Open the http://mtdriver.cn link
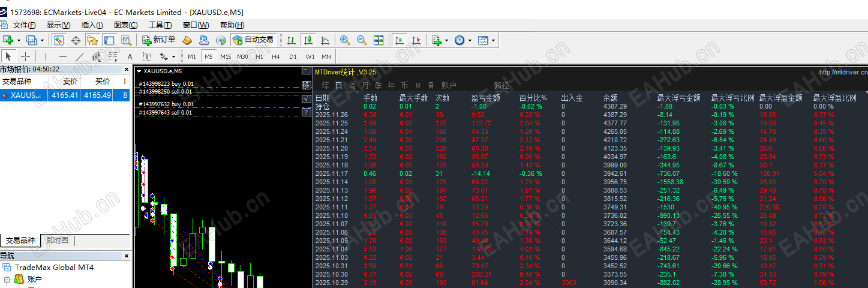 [x=843, y=72]
